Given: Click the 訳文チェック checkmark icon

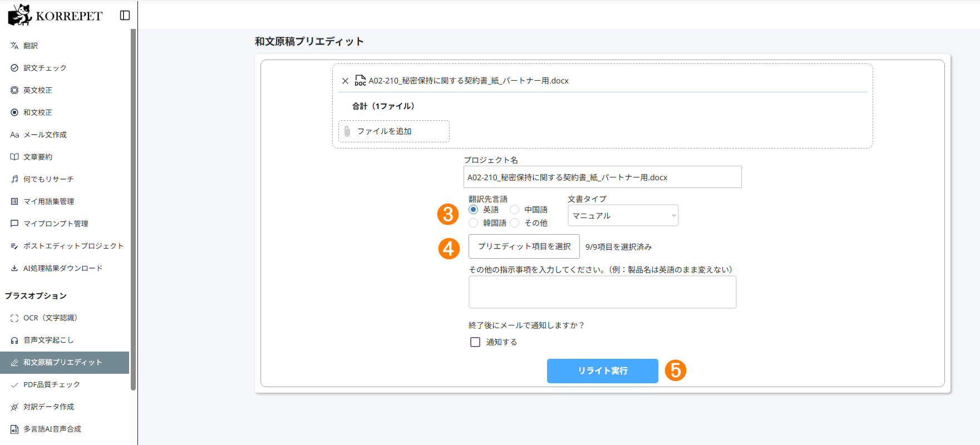Looking at the screenshot, I should click(x=14, y=68).
